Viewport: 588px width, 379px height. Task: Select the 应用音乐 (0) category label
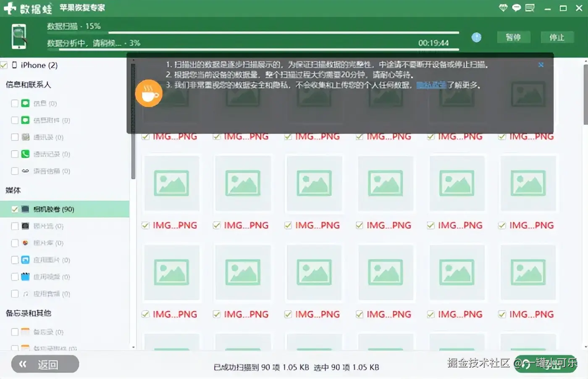point(52,294)
